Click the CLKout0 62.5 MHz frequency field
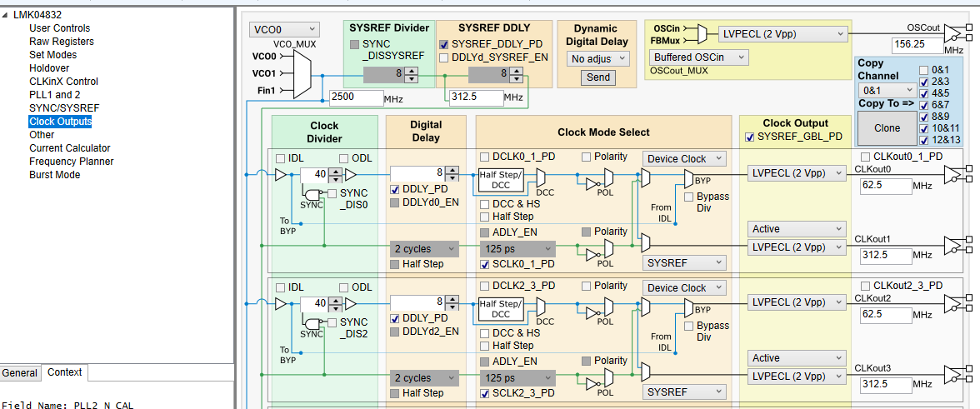Screen dimensions: 980x409 [x=885, y=186]
